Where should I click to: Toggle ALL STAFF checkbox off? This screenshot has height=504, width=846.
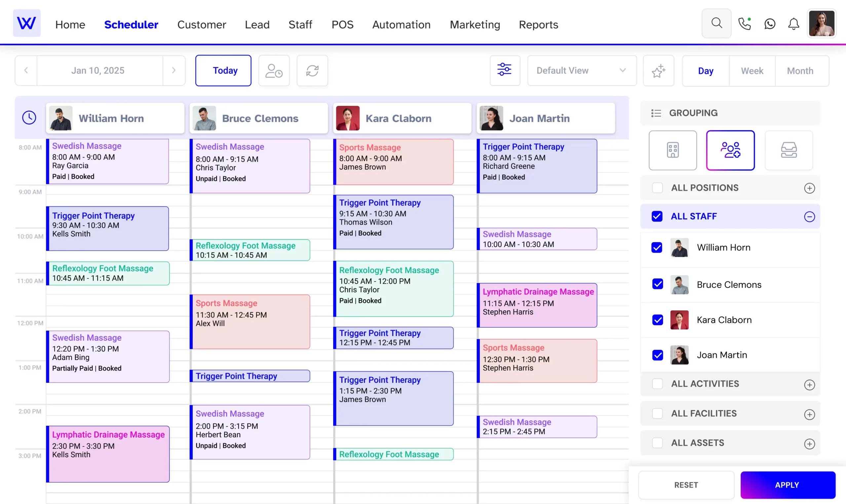(x=658, y=216)
